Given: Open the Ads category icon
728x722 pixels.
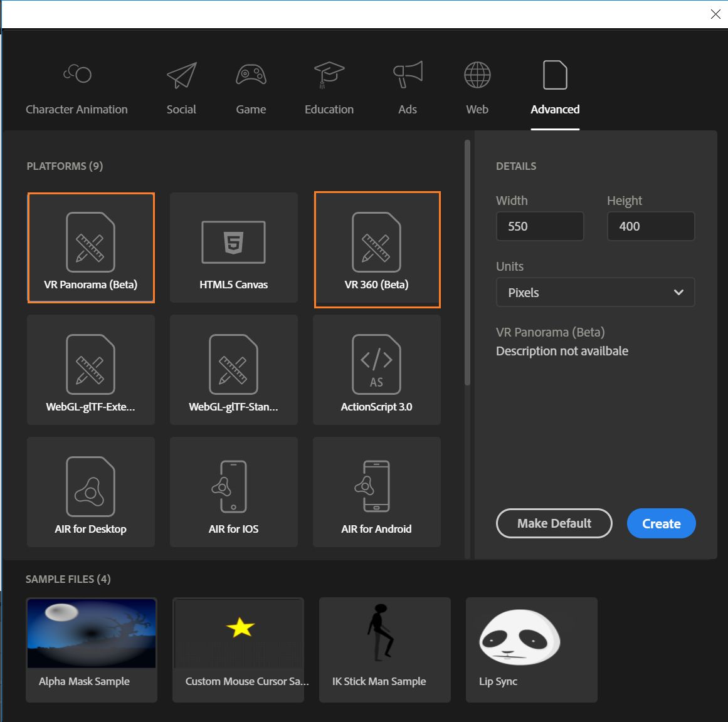Looking at the screenshot, I should click(x=407, y=86).
